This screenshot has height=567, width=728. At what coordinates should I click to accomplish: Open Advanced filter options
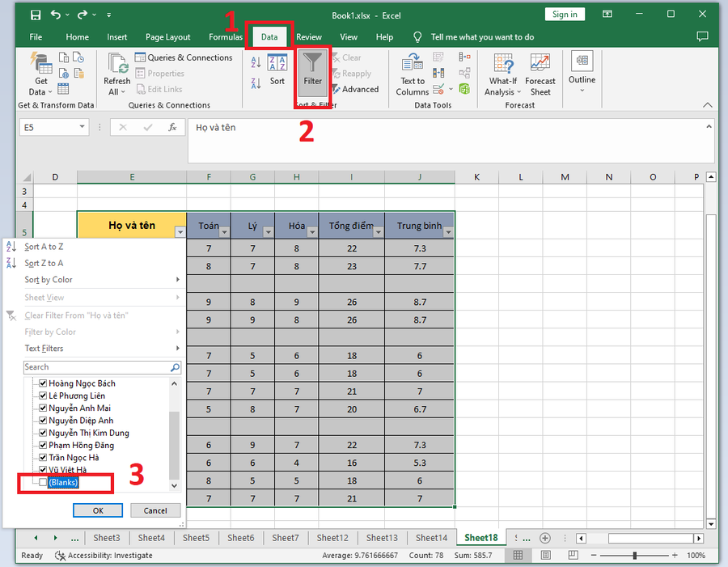pyautogui.click(x=355, y=89)
